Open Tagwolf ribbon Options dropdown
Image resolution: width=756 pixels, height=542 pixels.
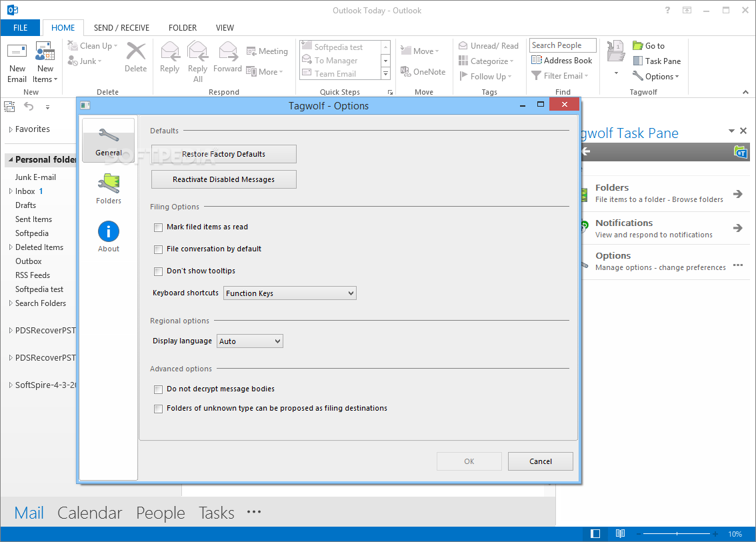tap(656, 76)
